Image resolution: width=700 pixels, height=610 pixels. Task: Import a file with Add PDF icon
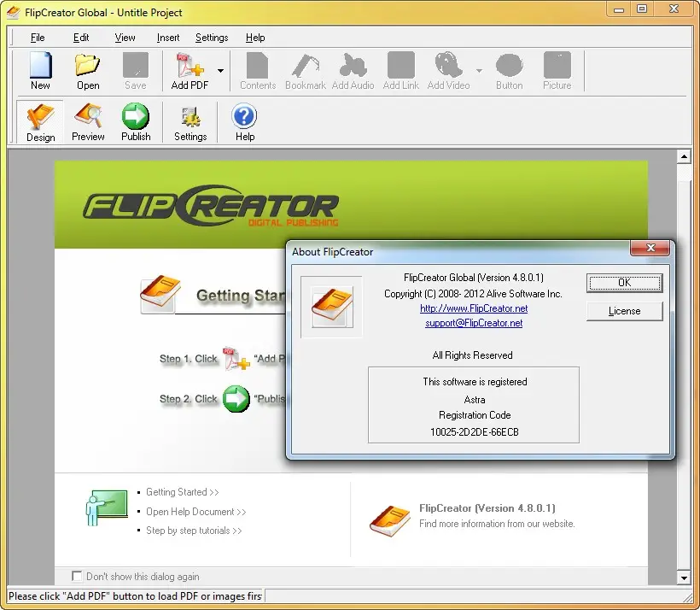point(190,71)
